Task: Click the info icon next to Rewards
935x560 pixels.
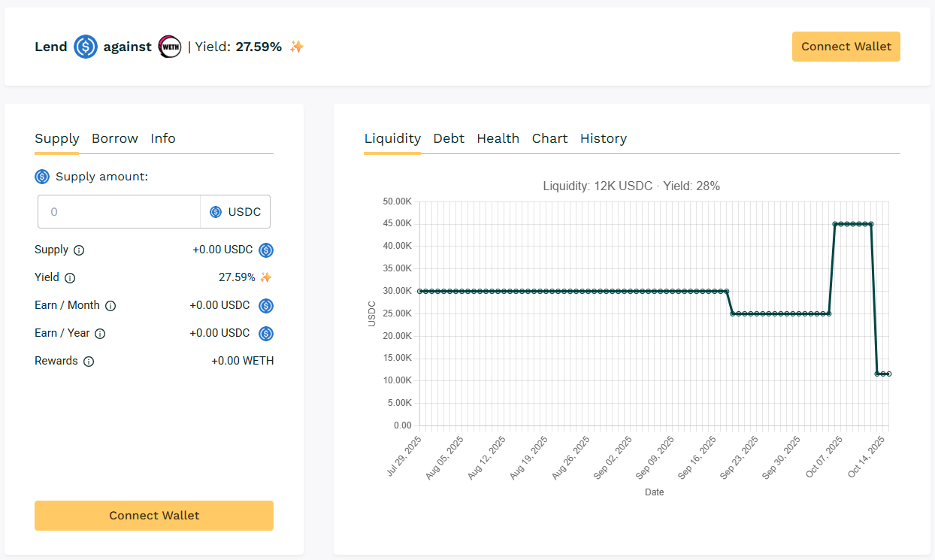Action: tap(89, 362)
